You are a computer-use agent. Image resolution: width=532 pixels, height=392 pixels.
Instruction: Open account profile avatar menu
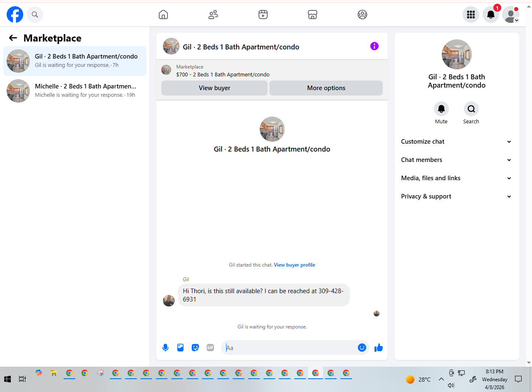coord(511,15)
